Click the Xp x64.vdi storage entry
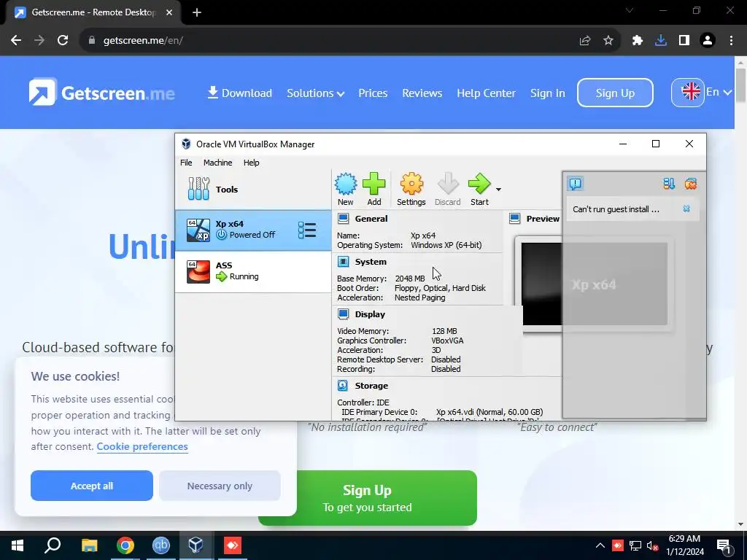The width and height of the screenshot is (747, 560). (489, 412)
